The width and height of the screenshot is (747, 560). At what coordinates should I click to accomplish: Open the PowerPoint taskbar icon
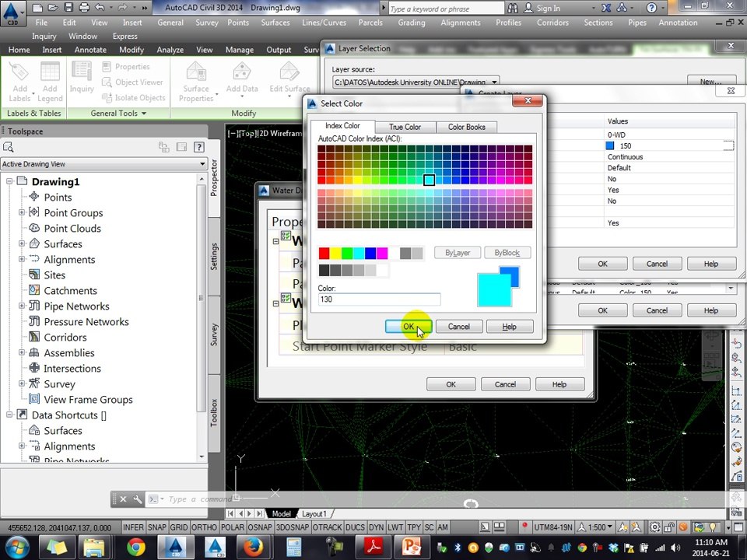click(x=412, y=547)
